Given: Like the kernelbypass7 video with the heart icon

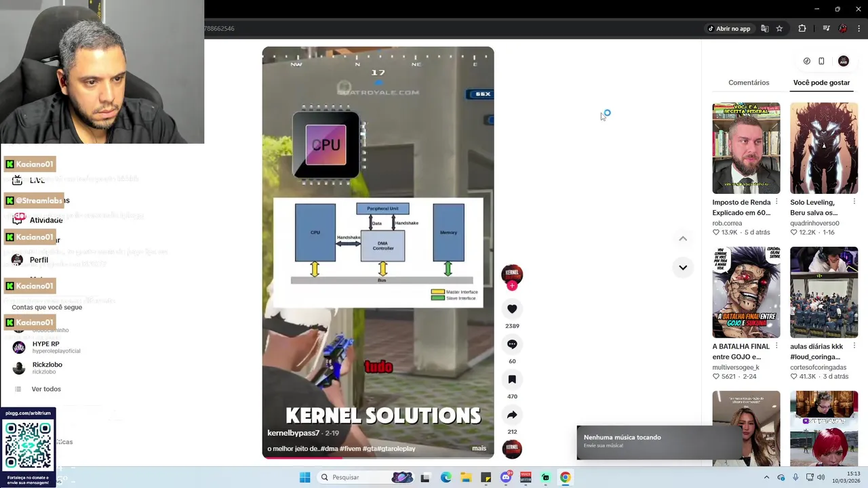Looking at the screenshot, I should coord(512,309).
